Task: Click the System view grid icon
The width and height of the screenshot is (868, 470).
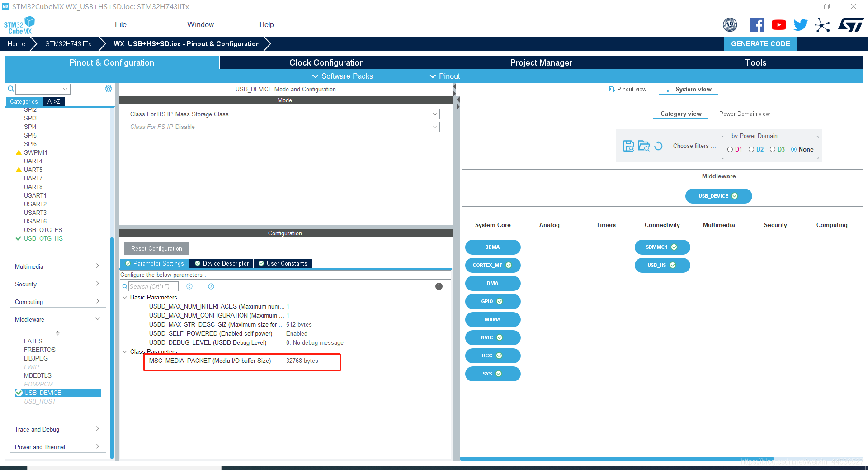Action: click(x=670, y=89)
